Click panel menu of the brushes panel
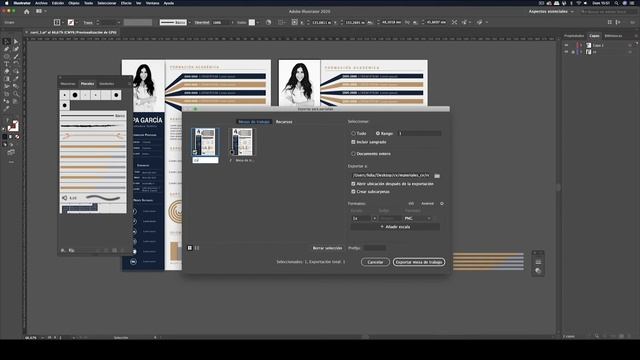Viewport: 640px width, 360px height. (129, 84)
